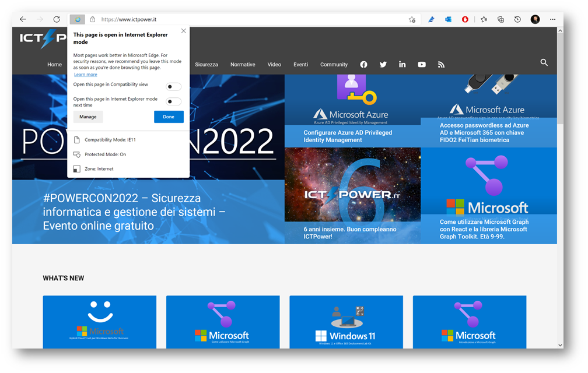Open Hybrid Cloud Trust smiley thumbnail card
This screenshot has width=588, height=373.
(x=99, y=322)
